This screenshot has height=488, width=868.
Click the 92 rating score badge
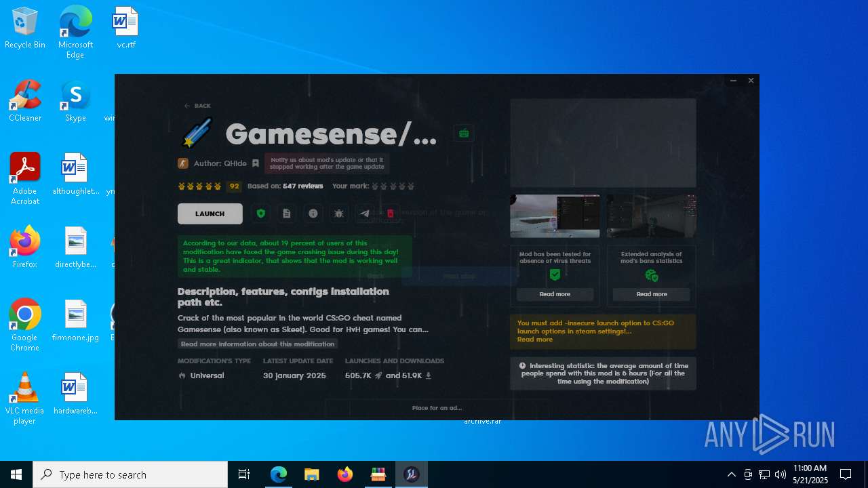(234, 186)
